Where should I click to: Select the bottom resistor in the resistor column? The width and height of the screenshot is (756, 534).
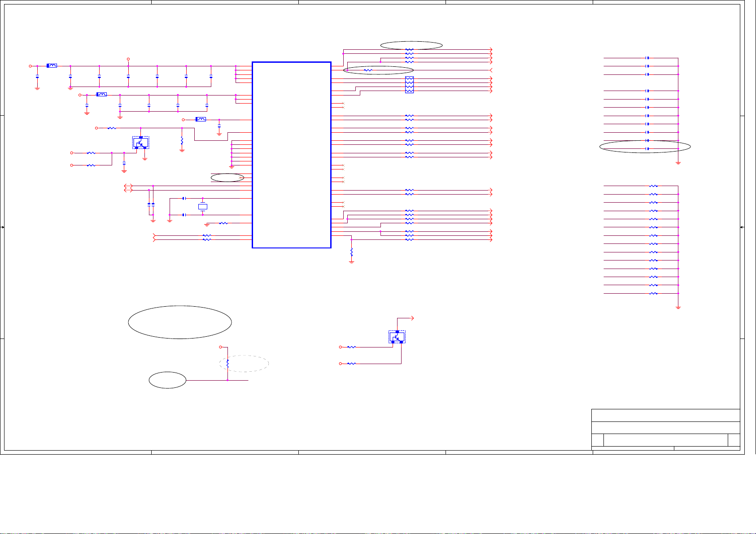tap(654, 293)
